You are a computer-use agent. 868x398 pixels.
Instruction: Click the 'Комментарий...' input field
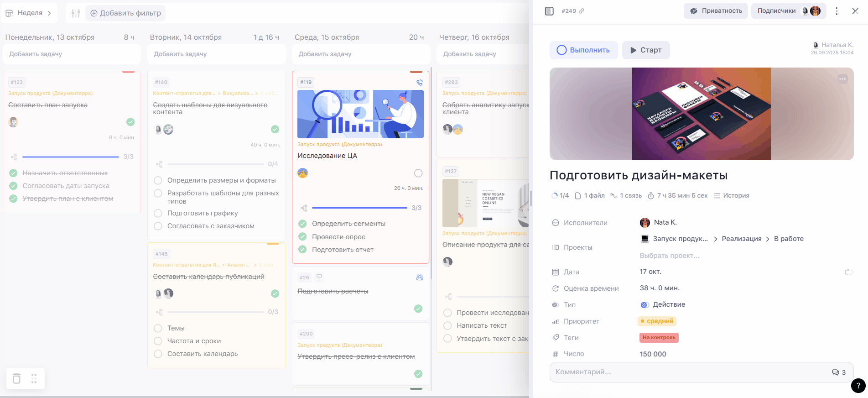(x=689, y=372)
